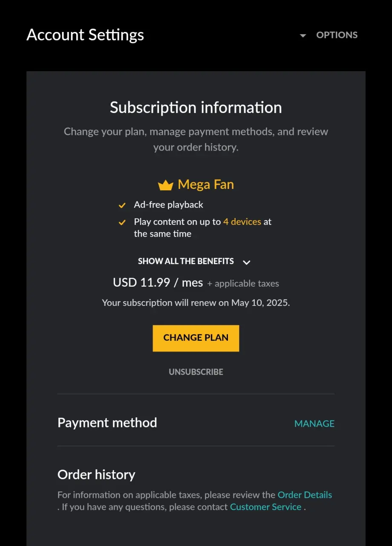This screenshot has width=392, height=546.
Task: Select the Mega Fan plan name
Action: click(x=206, y=184)
